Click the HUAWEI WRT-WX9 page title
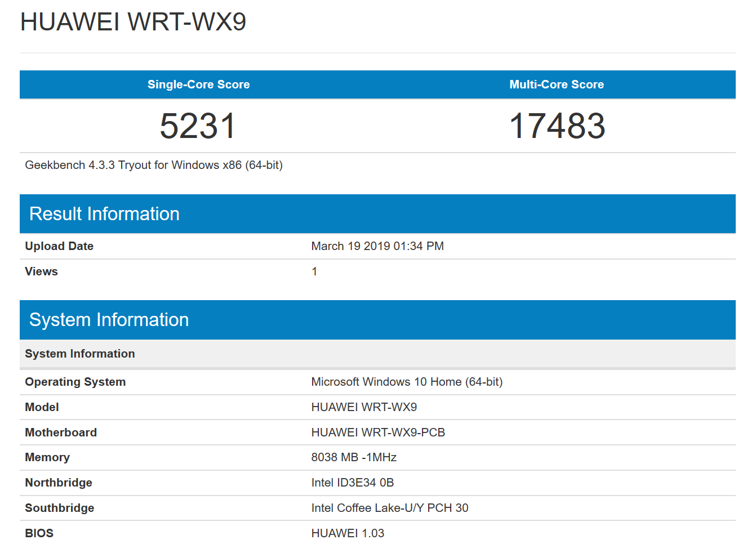Viewport: 756px width, 553px height. point(133,23)
